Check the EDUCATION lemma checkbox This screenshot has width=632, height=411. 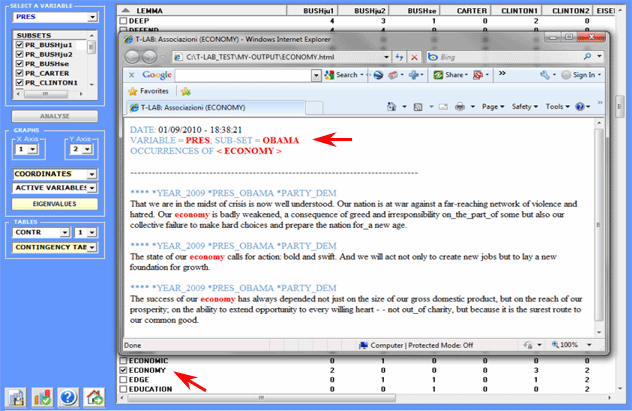124,389
